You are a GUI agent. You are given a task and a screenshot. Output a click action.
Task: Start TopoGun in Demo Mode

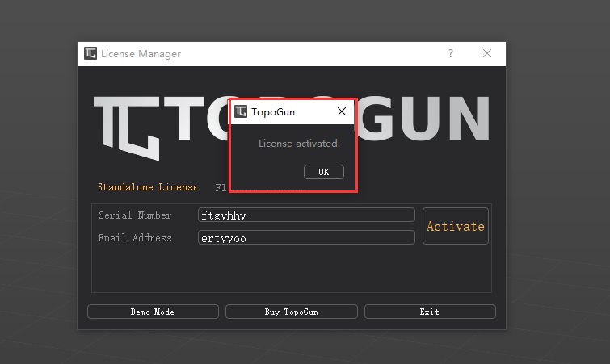click(x=153, y=312)
